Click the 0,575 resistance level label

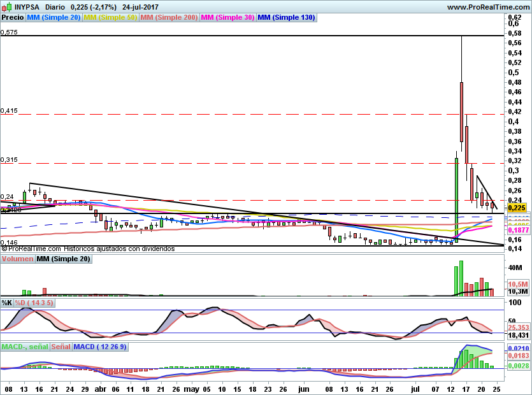click(x=9, y=32)
